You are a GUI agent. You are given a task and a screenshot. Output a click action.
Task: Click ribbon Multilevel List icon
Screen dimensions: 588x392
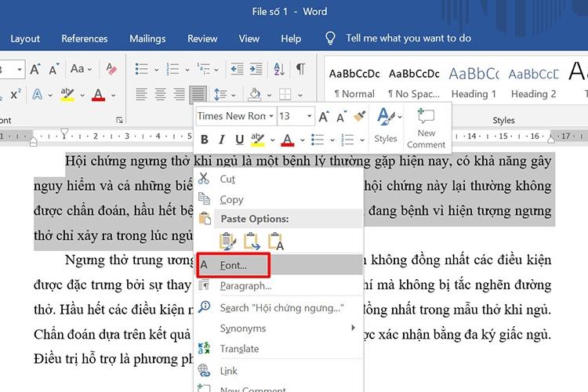click(x=204, y=69)
